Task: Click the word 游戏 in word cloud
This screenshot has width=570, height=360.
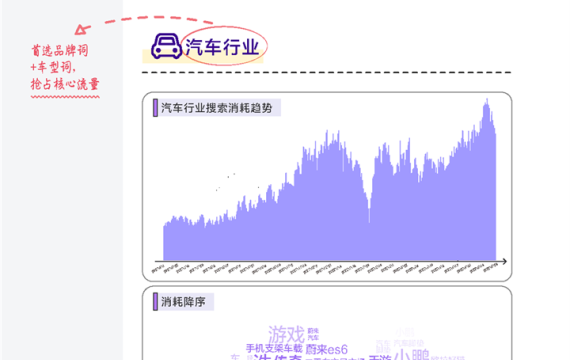Action: pos(286,334)
